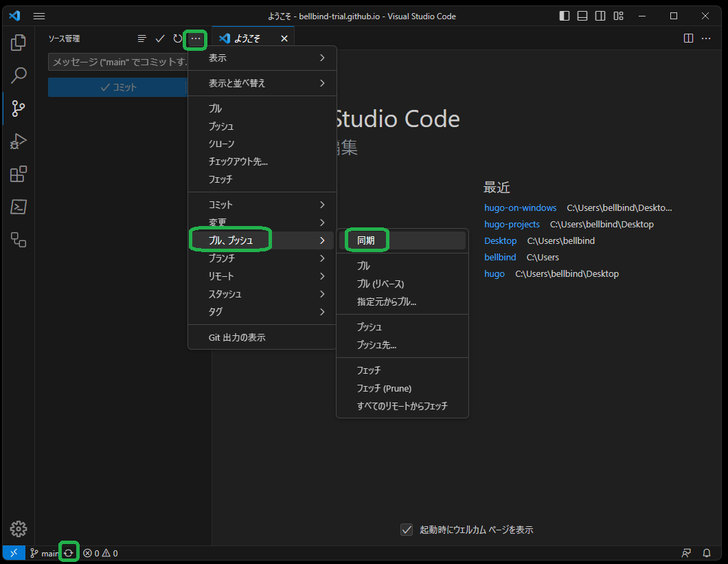Screen dimensions: 728x564
Task: Split the editor to the right
Action: (689, 38)
